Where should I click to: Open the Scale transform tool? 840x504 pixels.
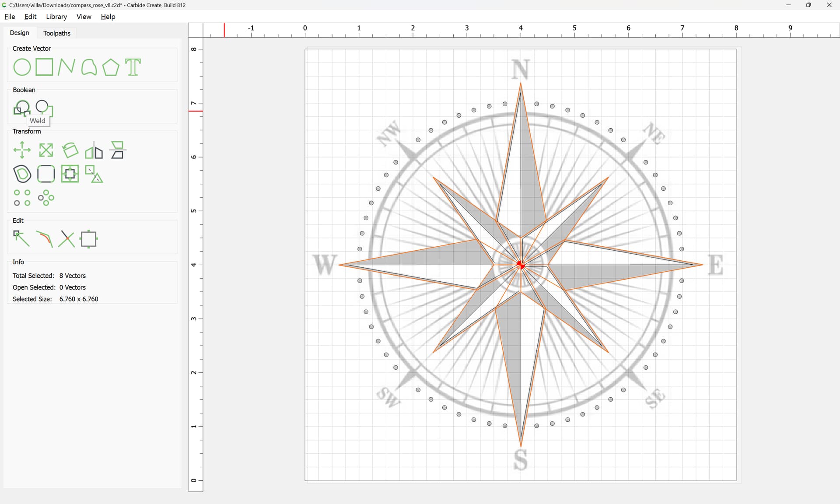pyautogui.click(x=46, y=150)
